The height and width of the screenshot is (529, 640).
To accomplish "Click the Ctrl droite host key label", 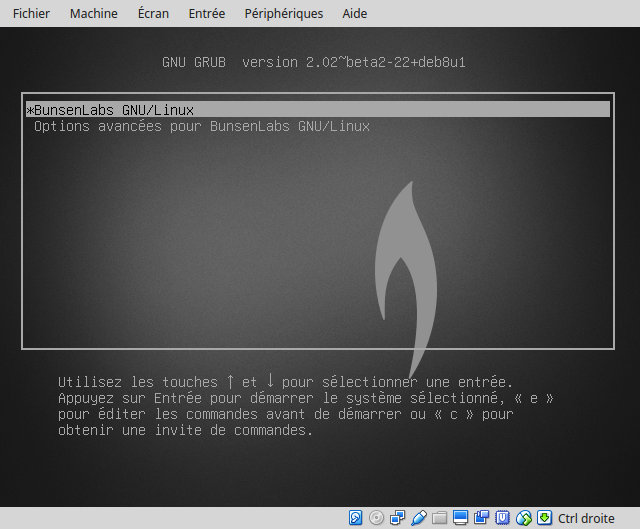I will pos(586,518).
